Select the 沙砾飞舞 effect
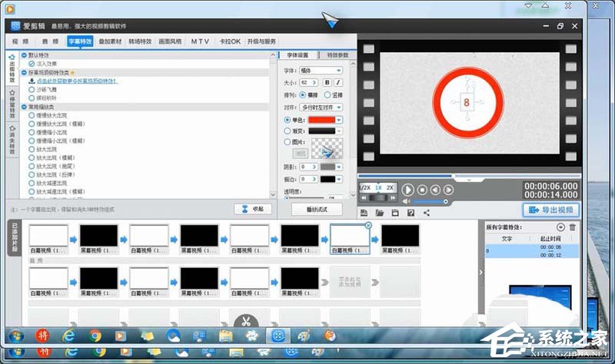Image resolution: width=615 pixels, height=364 pixels. (43, 89)
